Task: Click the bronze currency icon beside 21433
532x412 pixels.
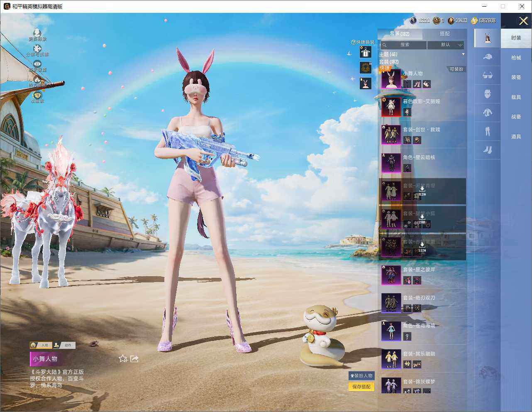Action: click(x=451, y=20)
